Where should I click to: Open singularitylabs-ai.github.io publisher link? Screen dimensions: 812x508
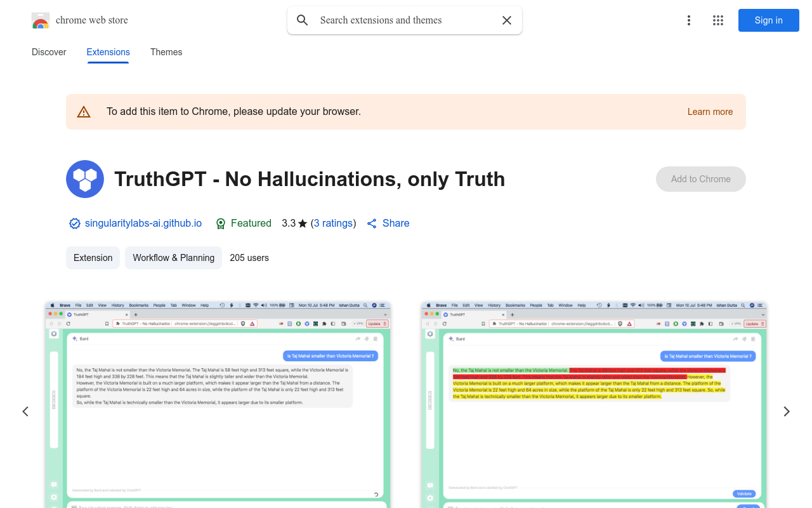[143, 224]
